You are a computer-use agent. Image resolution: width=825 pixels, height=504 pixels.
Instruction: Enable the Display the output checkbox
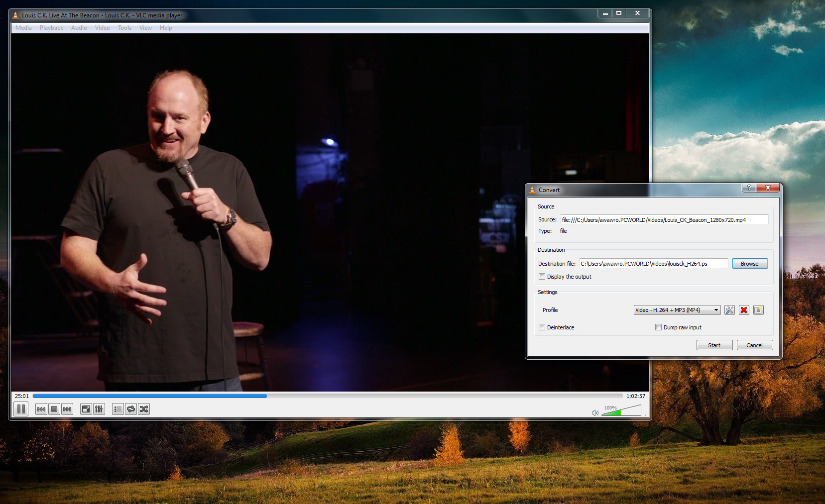[542, 277]
